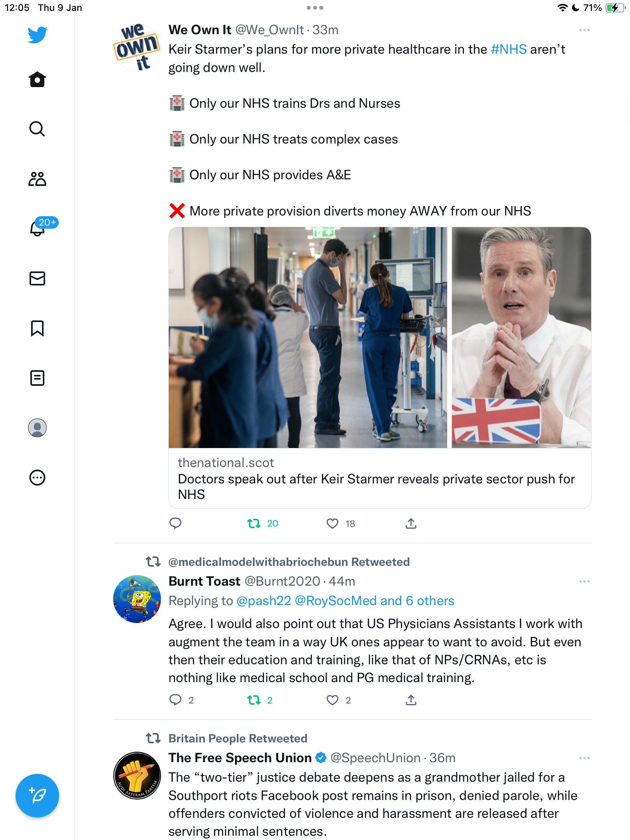This screenshot has width=630, height=840.
Task: Open the options on We Own It tweet
Action: coord(584,30)
